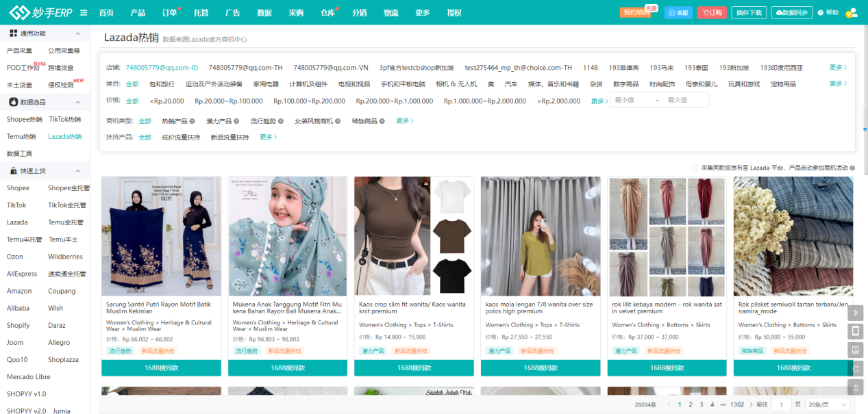Open Shopee热销 in the sidebar

pyautogui.click(x=24, y=119)
